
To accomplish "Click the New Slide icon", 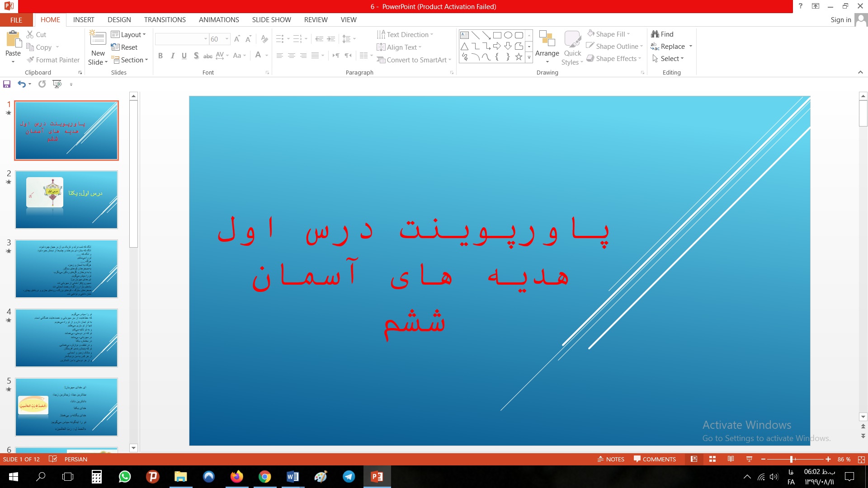I will pos(98,38).
